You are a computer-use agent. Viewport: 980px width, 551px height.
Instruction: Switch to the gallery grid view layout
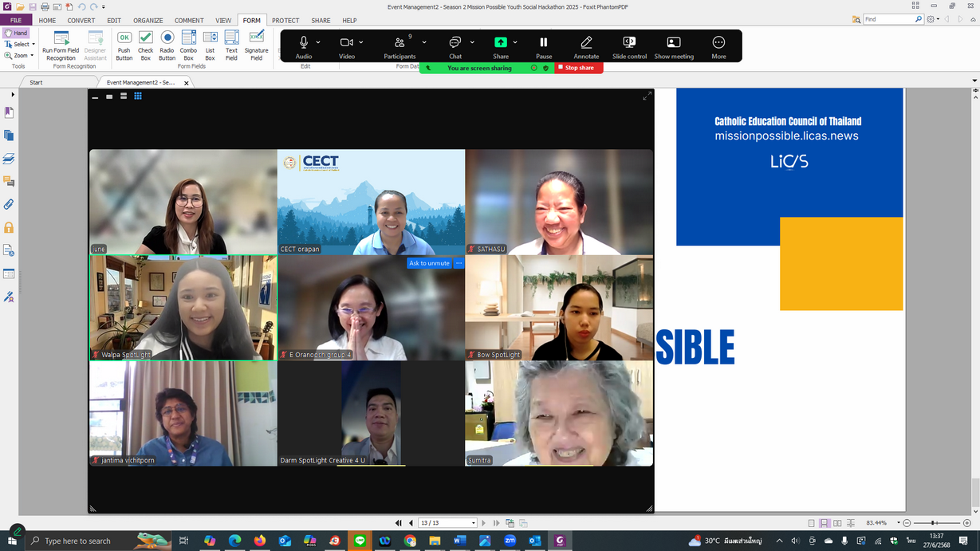click(138, 96)
